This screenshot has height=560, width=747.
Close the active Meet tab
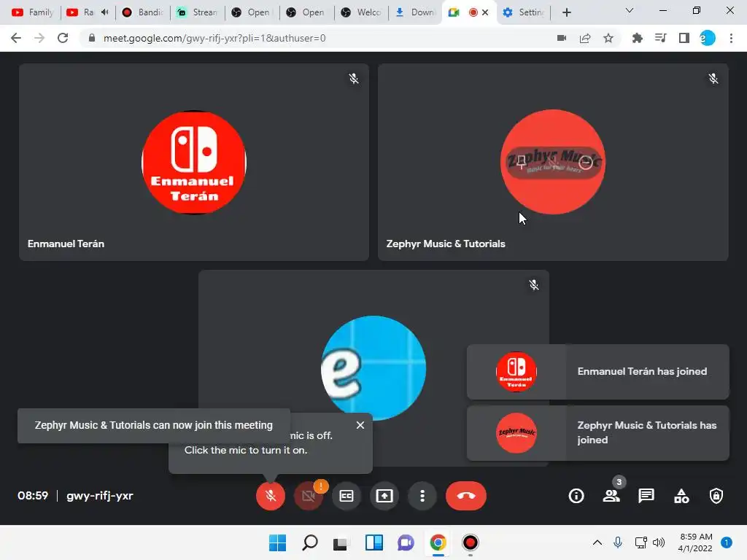point(485,12)
